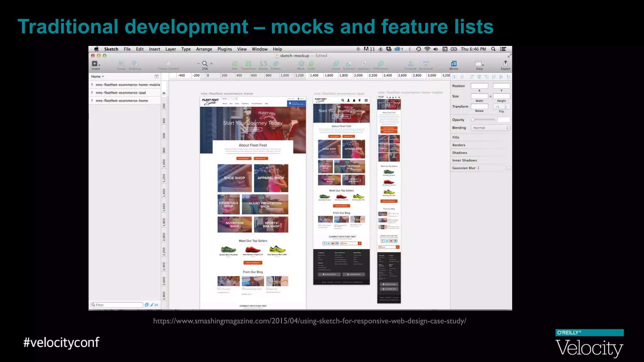644x362 pixels.
Task: Click Create Symbol in toolbar
Action: pos(168,65)
